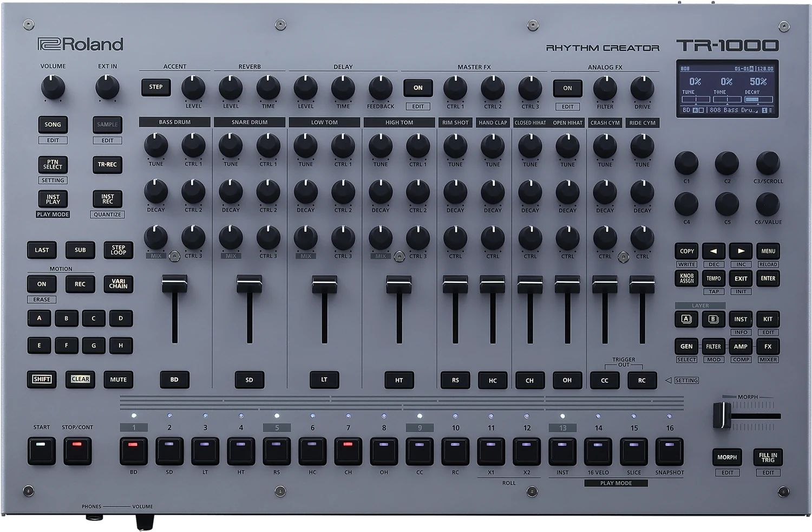Click the VOLUME knob
This screenshot has height=532, width=812.
tap(53, 87)
